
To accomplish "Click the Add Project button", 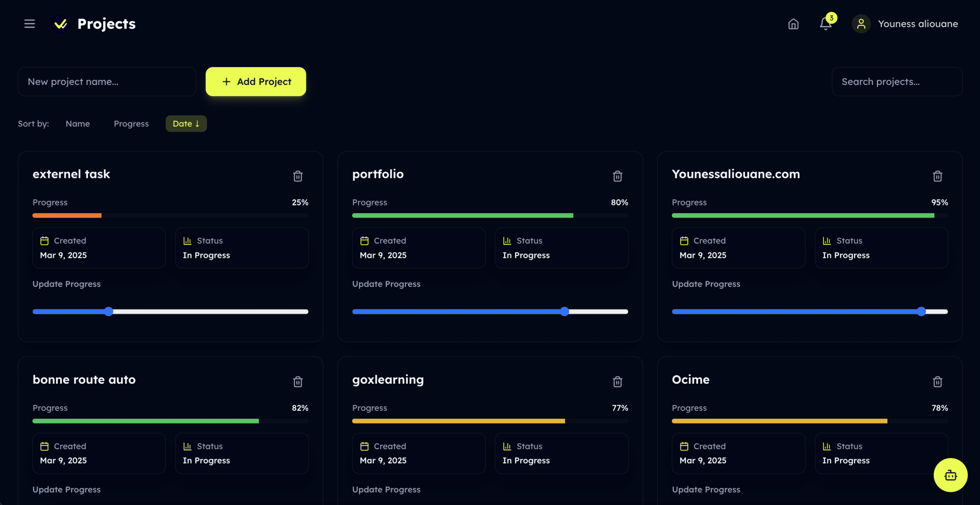I will [x=256, y=81].
